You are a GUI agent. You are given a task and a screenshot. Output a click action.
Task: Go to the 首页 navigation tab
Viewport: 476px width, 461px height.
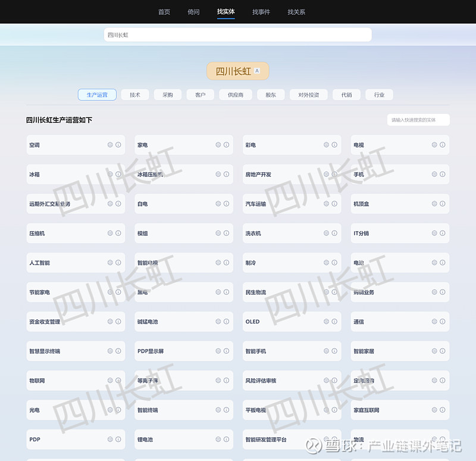tap(164, 12)
